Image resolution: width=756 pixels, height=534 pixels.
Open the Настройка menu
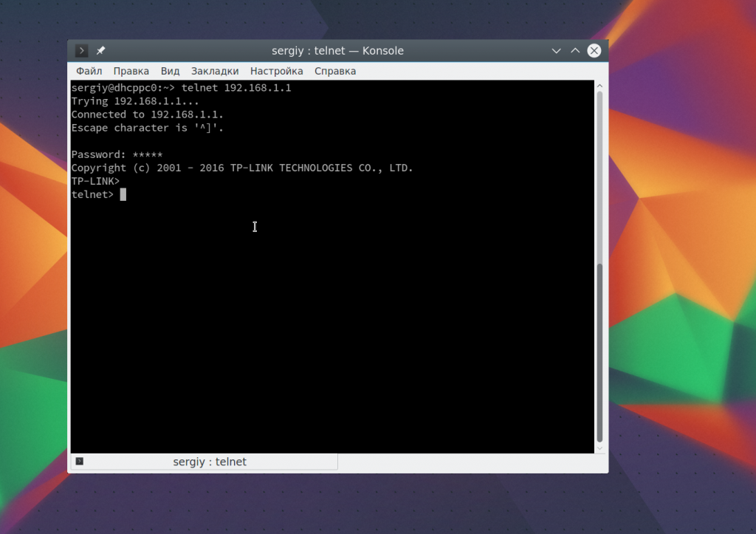[277, 71]
